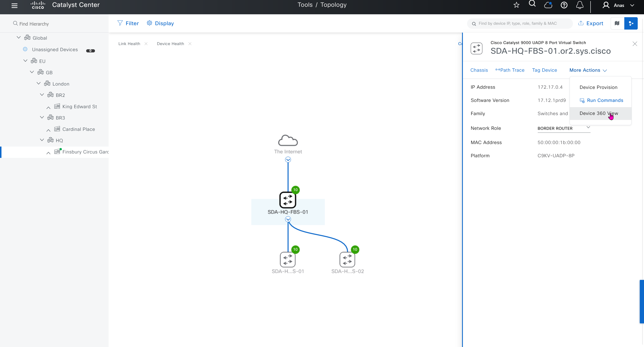Remove the Link Health filter tag
This screenshot has height=347, width=644.
[x=146, y=44]
